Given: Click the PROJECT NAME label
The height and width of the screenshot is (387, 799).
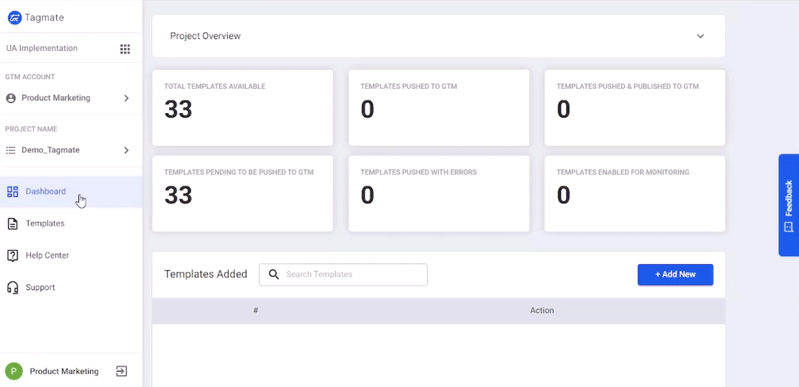Looking at the screenshot, I should (x=31, y=129).
